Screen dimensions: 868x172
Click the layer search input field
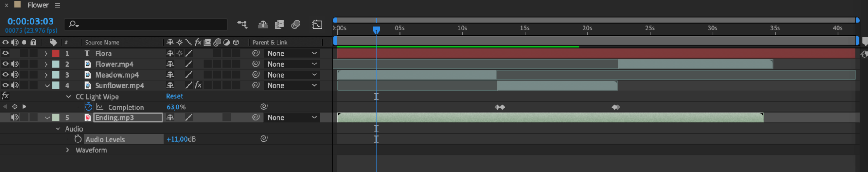(x=146, y=24)
